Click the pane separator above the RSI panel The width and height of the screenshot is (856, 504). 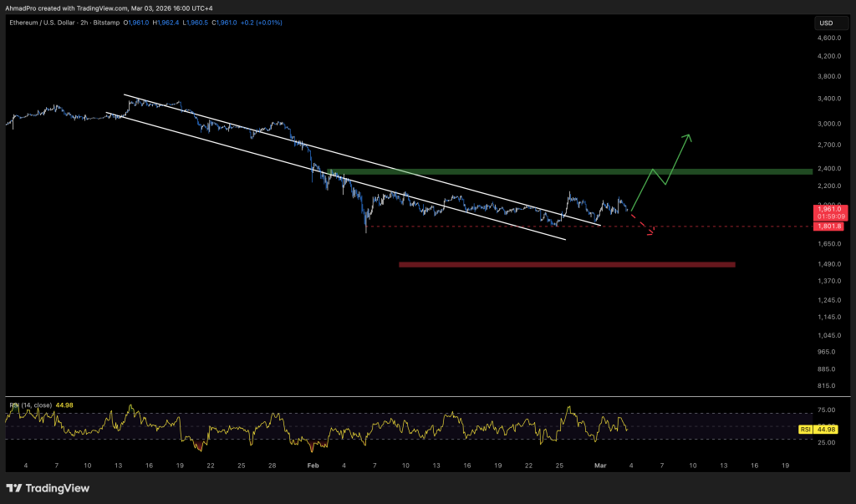coord(418,396)
